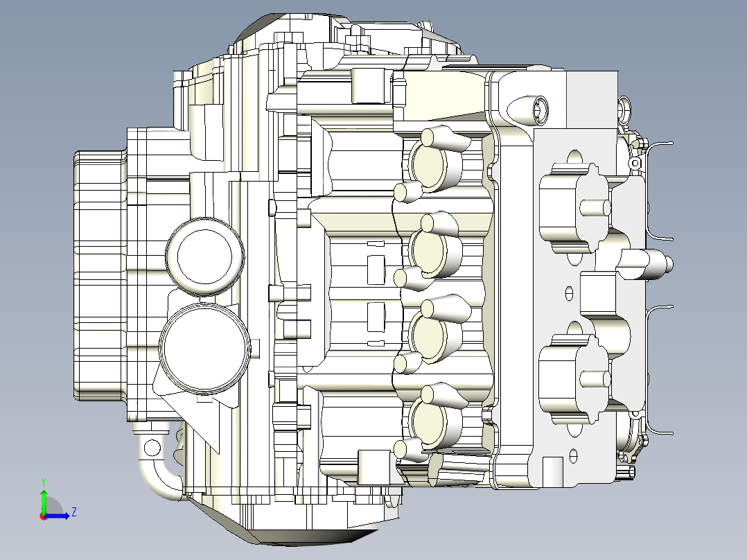Click the blue Z axis arrow of the triad
Viewport: 747px width, 560px height.
(x=58, y=516)
